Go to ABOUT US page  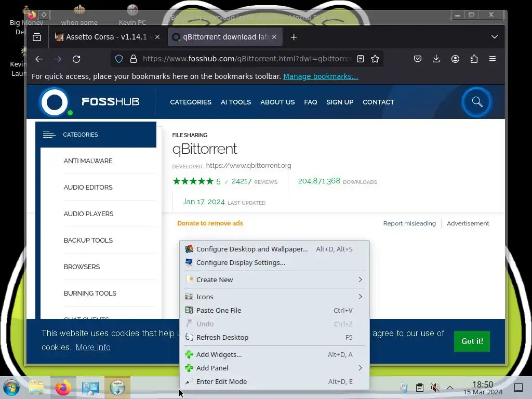(x=277, y=102)
